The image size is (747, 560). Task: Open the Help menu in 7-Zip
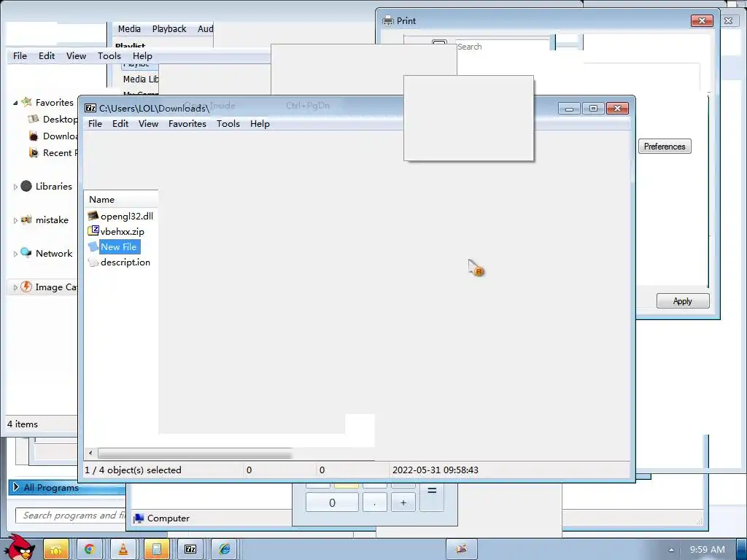(x=260, y=124)
